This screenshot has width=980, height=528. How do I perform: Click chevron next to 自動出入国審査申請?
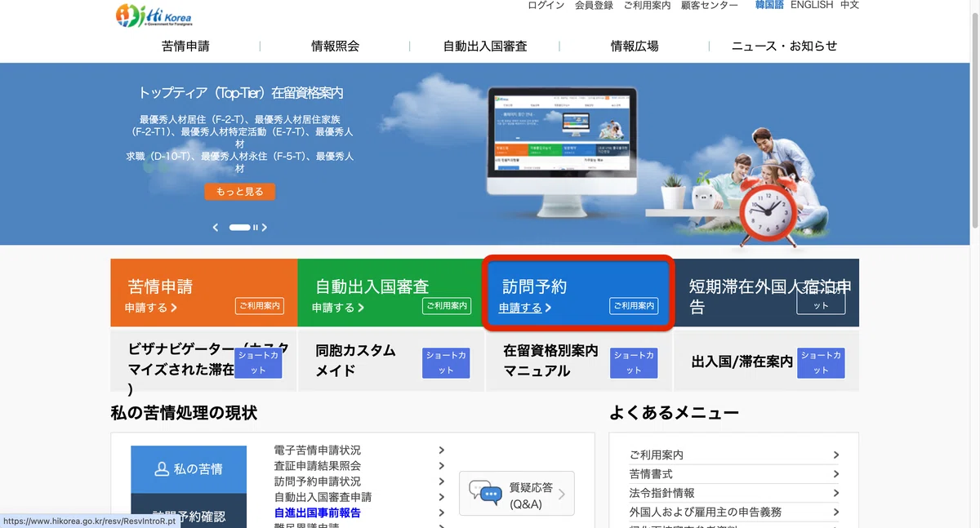click(441, 497)
